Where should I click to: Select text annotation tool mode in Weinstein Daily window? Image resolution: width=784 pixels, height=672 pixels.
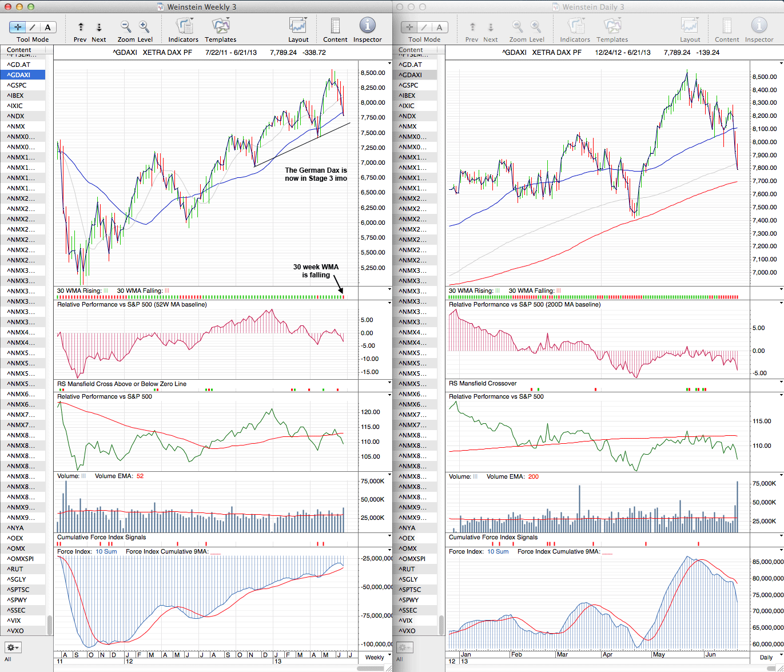(x=439, y=27)
